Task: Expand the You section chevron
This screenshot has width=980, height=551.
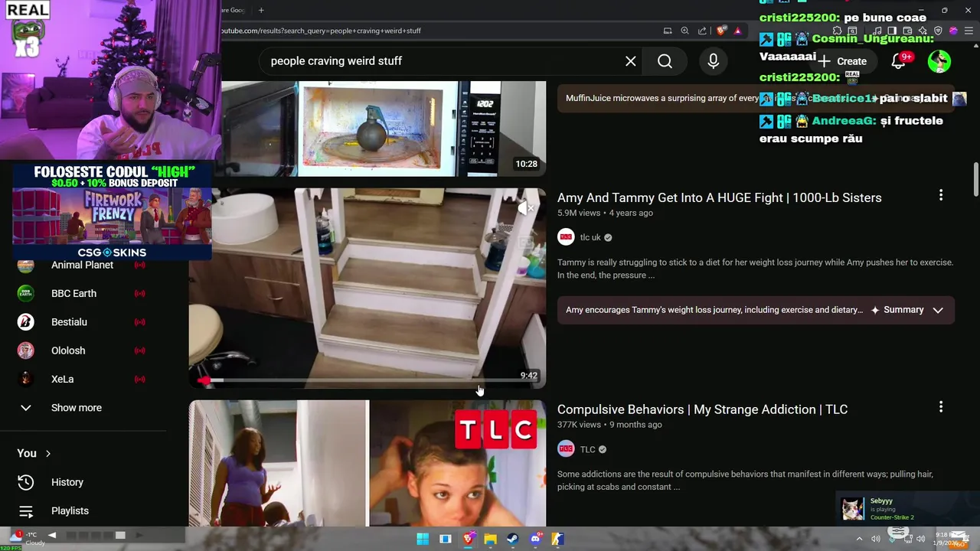Action: pyautogui.click(x=47, y=454)
